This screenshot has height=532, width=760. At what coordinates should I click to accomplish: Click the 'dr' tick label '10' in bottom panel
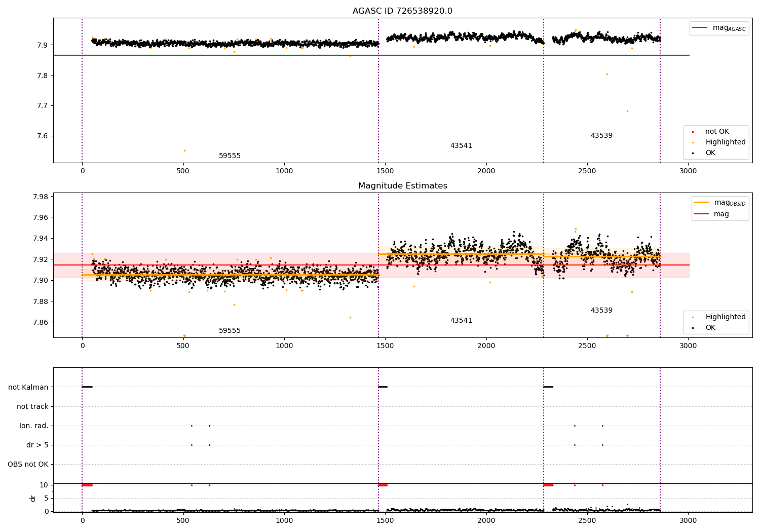pos(44,485)
